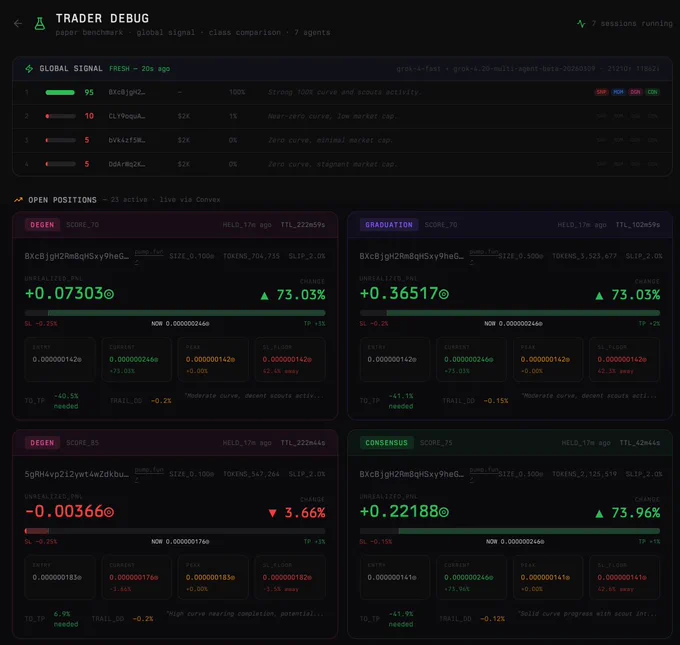Click the score value 10
Screen dimensions: 680x645
[x=89, y=116]
